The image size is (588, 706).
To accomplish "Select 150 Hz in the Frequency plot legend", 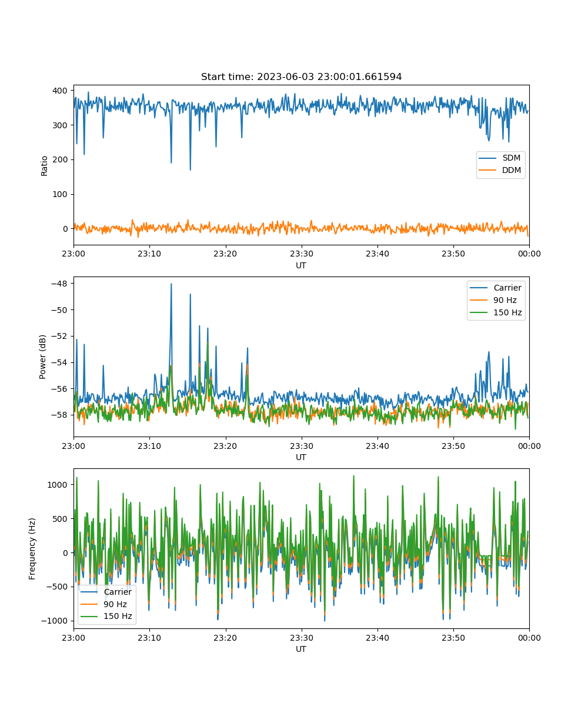I will point(107,617).
